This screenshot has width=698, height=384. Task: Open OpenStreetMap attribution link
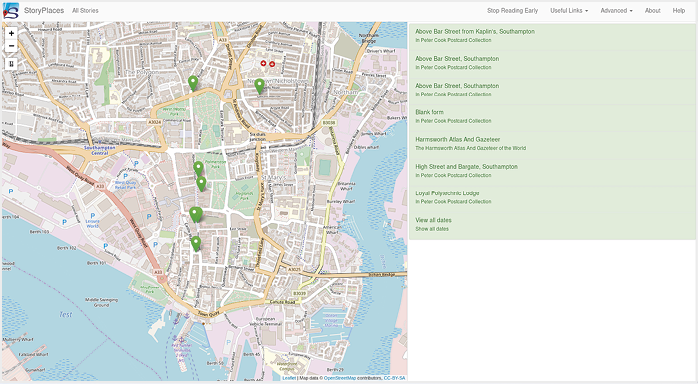pos(340,378)
